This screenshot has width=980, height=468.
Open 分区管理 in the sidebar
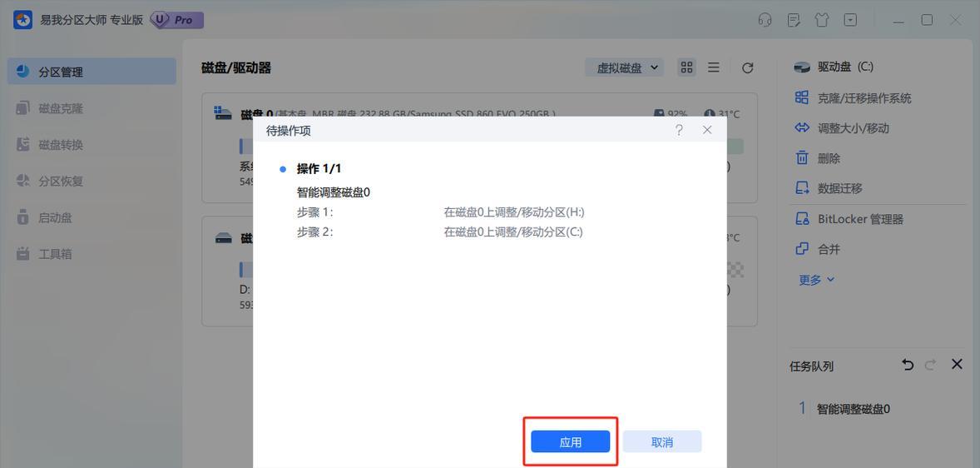tap(92, 72)
